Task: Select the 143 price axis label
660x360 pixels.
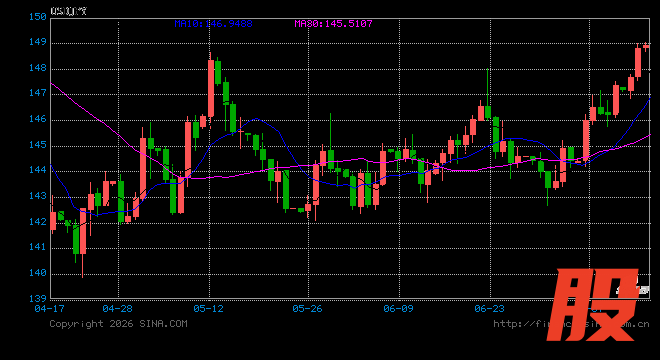Action: [x=37, y=196]
